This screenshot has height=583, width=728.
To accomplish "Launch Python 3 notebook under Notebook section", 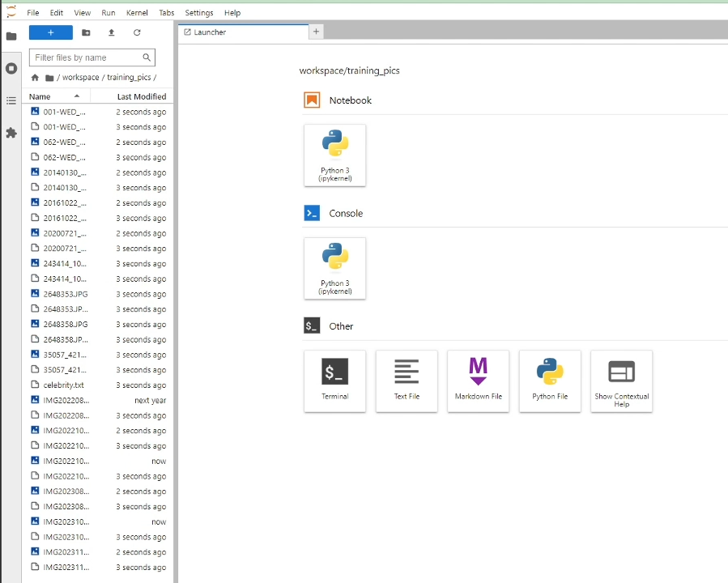I will point(334,155).
